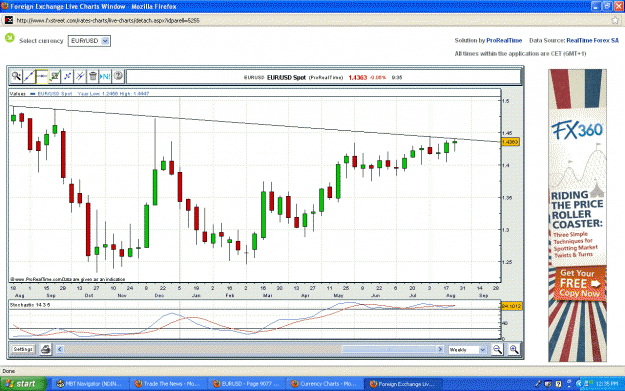Click the yellow stochastic value label
Screen dimensions: 625x391
(x=511, y=306)
